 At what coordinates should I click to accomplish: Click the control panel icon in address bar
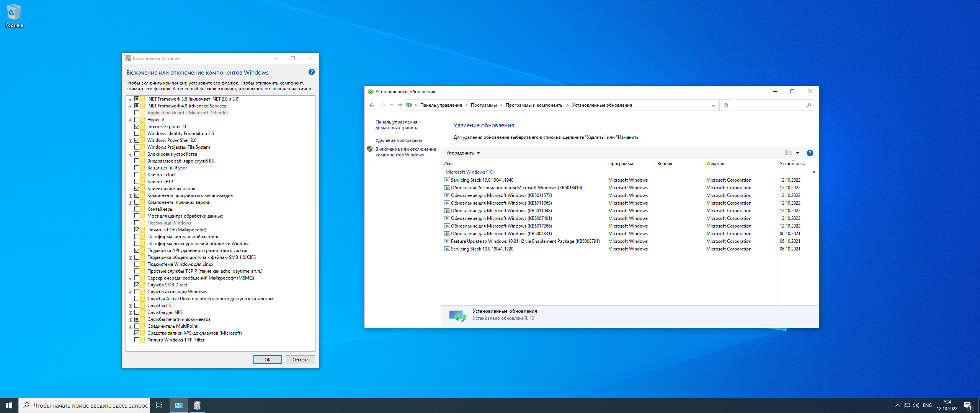point(409,105)
